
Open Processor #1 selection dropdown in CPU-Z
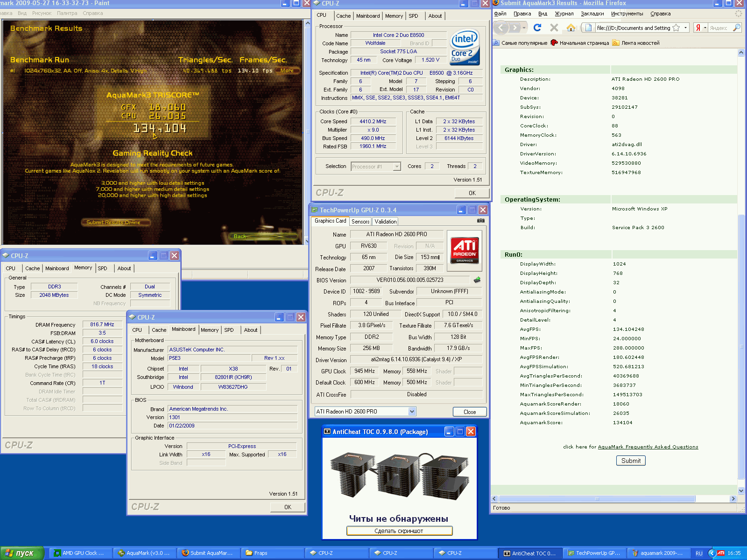click(x=397, y=167)
